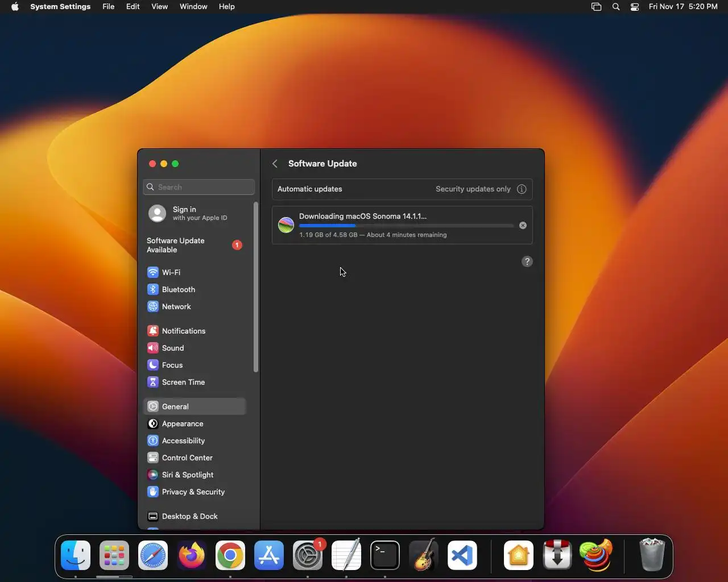Click the Search field in Settings

[x=199, y=187]
